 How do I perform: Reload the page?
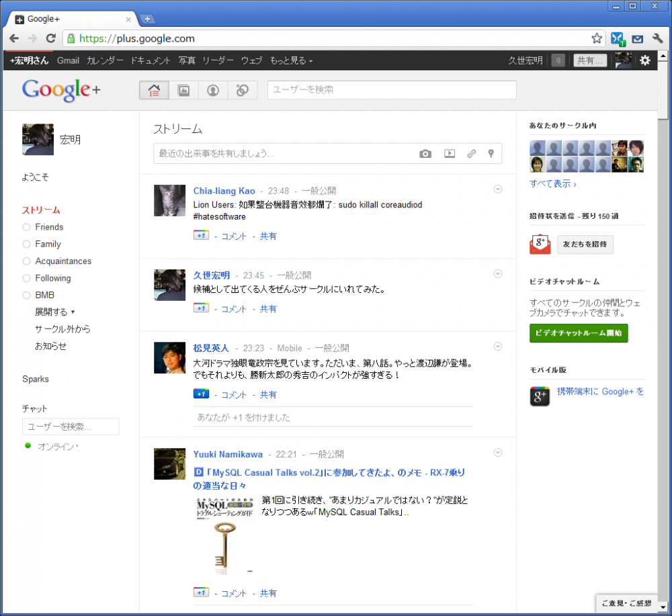pyautogui.click(x=50, y=38)
